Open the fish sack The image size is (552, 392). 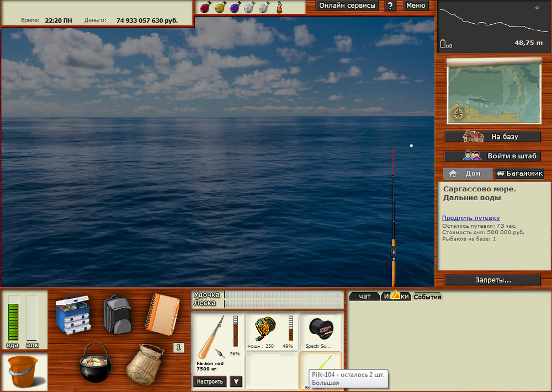coord(146,364)
